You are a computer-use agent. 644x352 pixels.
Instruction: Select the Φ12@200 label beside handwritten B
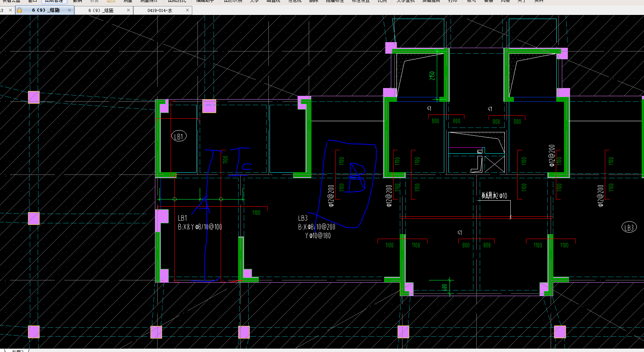(x=331, y=196)
